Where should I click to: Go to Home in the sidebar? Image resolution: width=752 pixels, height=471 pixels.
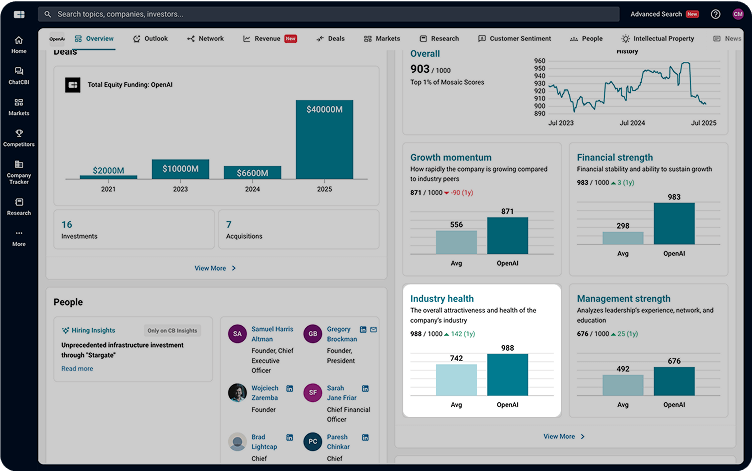click(x=19, y=44)
